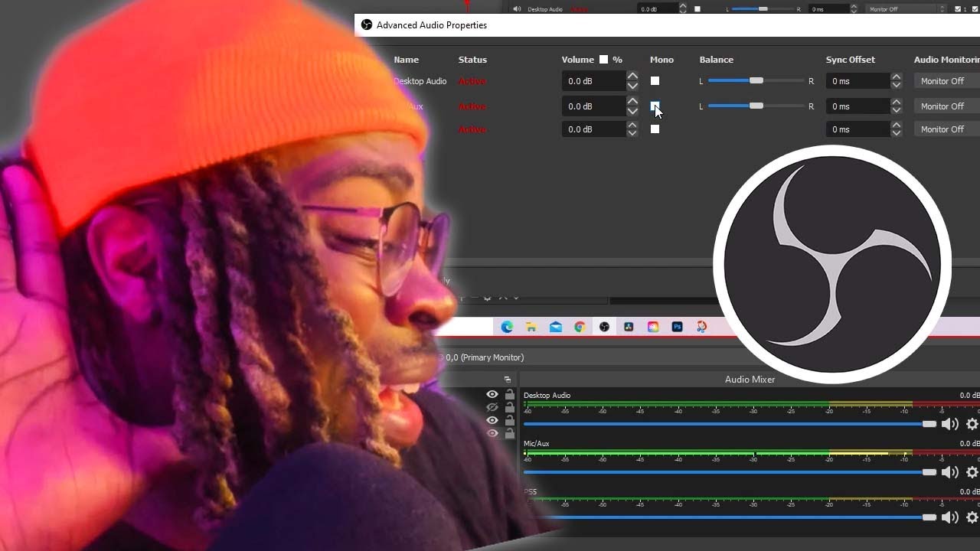Open Desktop Audio gear settings in mixer

(972, 424)
